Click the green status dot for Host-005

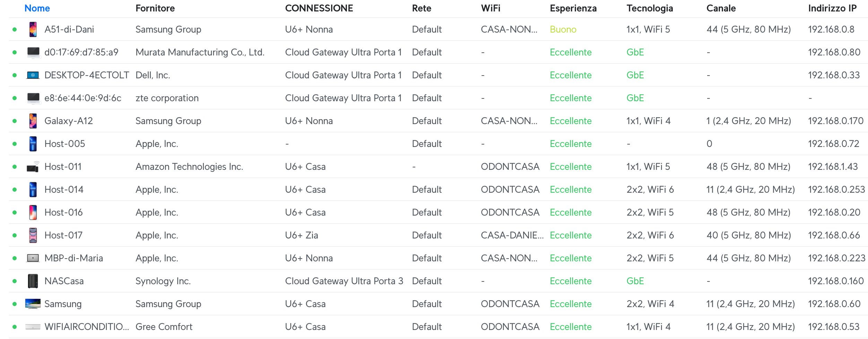tap(15, 144)
